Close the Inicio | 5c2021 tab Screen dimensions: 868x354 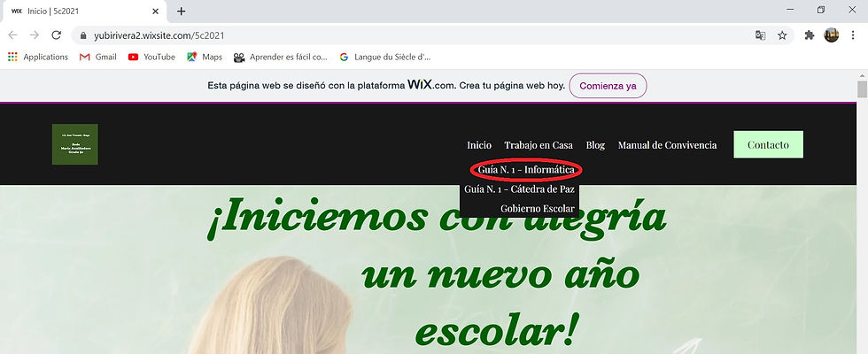coord(156,11)
